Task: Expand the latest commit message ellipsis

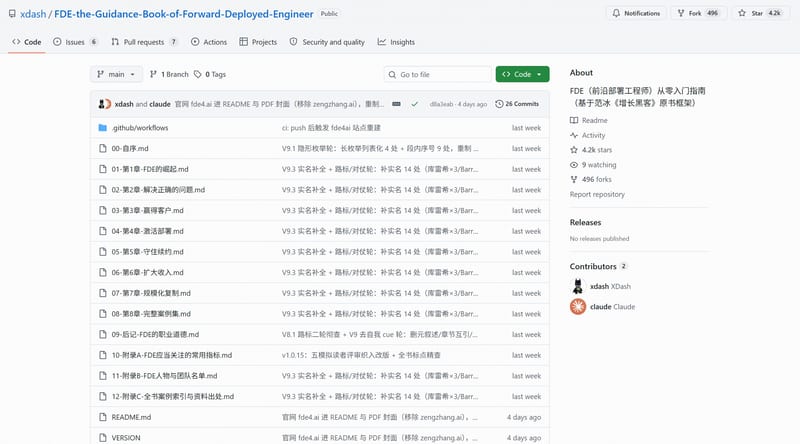Action: coord(396,104)
